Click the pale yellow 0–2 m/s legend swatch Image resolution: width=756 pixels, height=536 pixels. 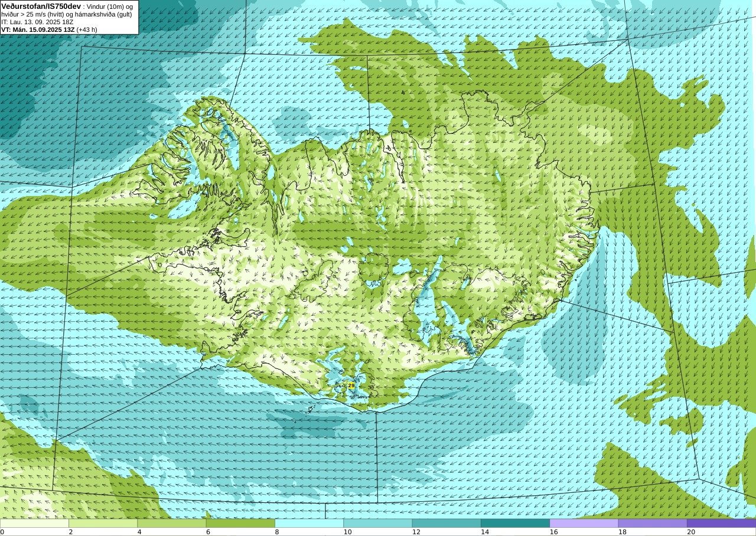click(34, 523)
